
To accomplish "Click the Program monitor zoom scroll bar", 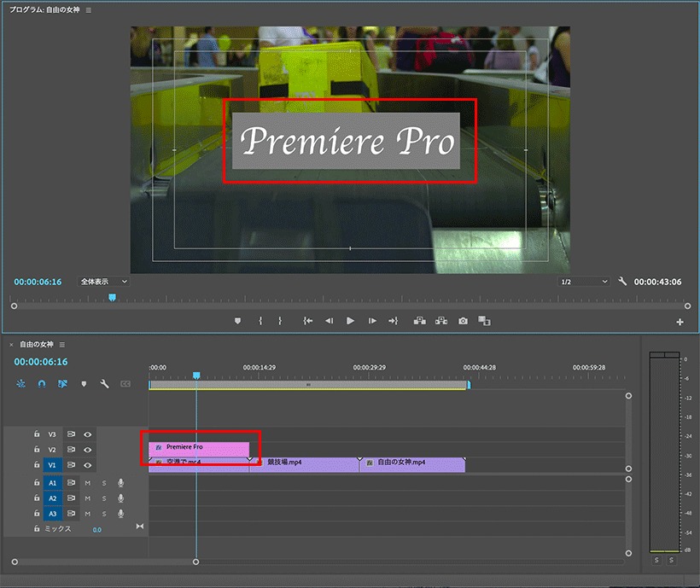I will coord(351,306).
